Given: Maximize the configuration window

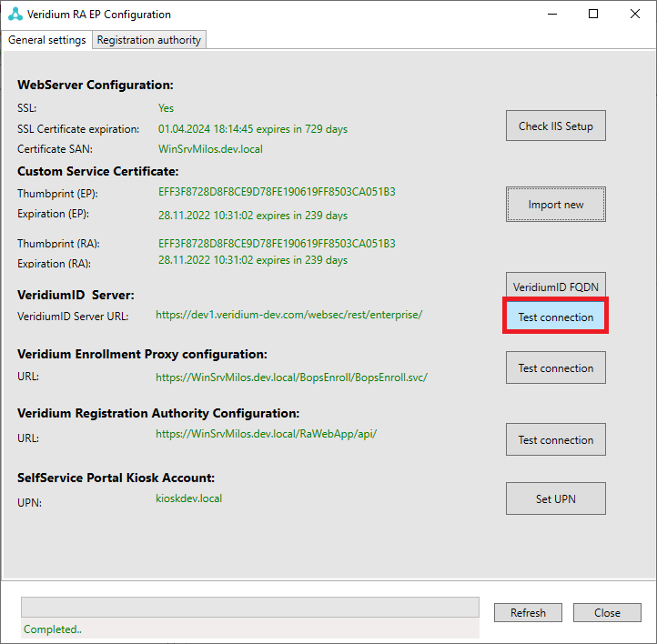Looking at the screenshot, I should pos(593,15).
